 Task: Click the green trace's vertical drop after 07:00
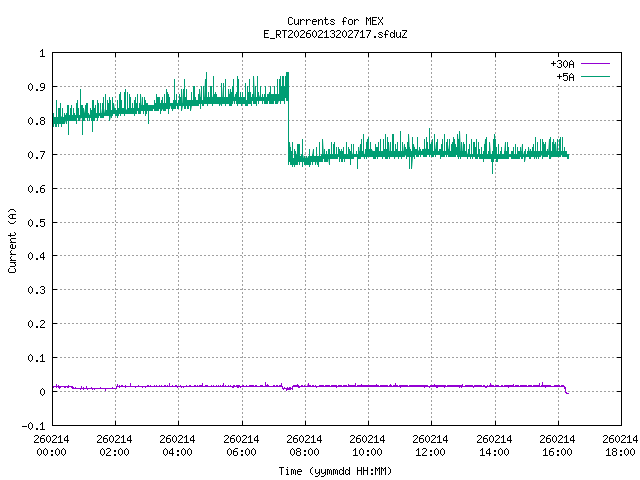[288, 125]
